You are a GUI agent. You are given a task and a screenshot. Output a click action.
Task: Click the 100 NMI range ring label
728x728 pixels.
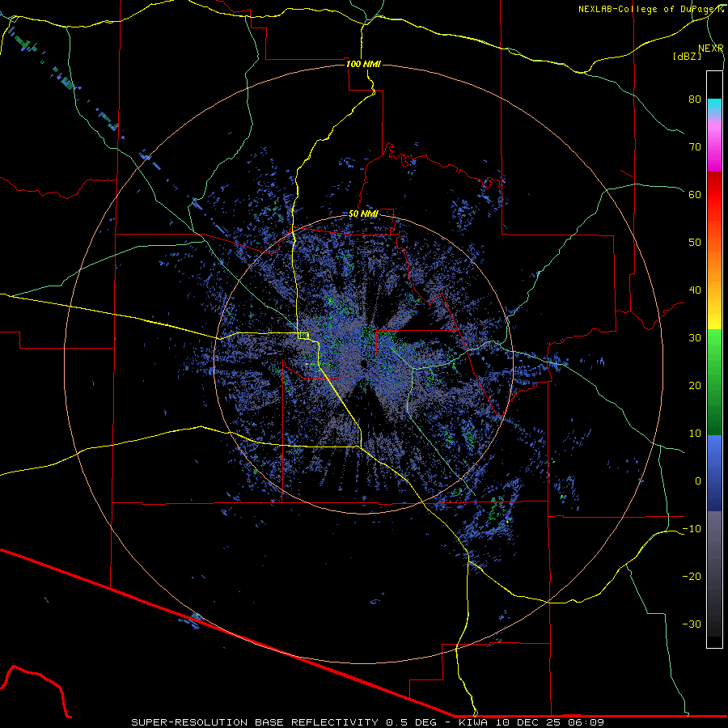(363, 64)
